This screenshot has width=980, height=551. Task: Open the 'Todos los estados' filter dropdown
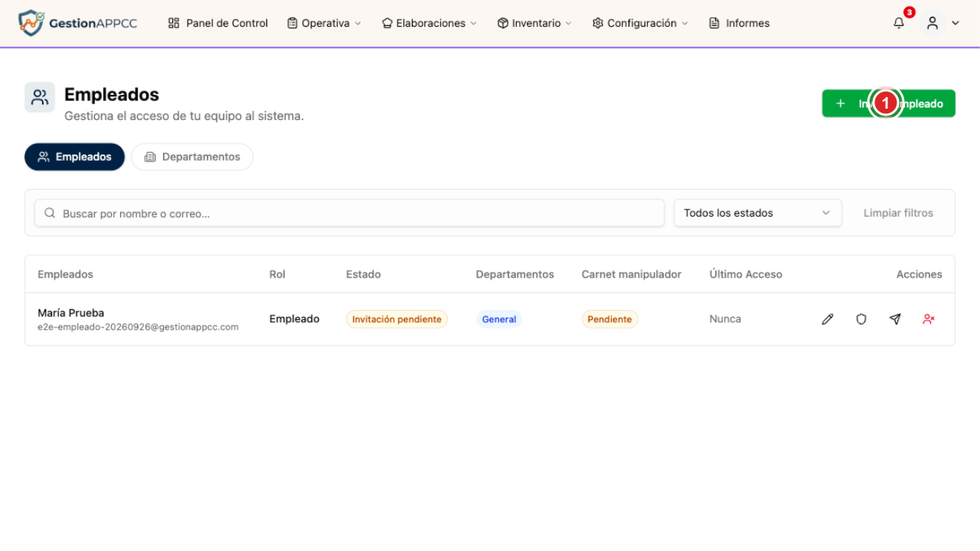758,213
